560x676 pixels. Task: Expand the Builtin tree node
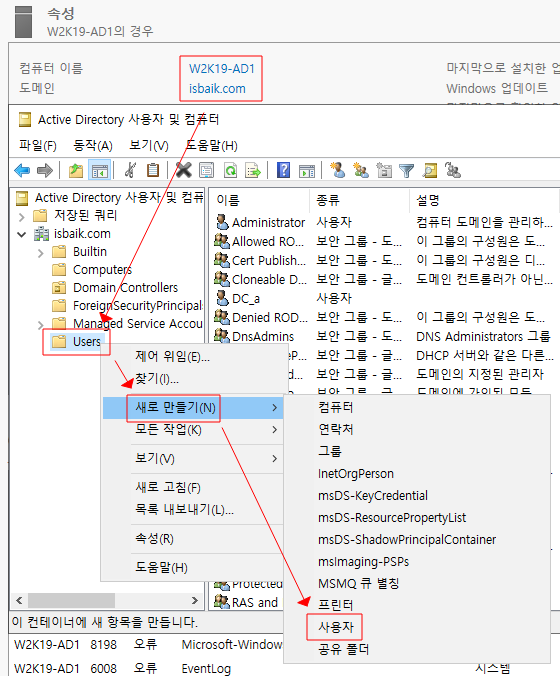click(x=41, y=253)
